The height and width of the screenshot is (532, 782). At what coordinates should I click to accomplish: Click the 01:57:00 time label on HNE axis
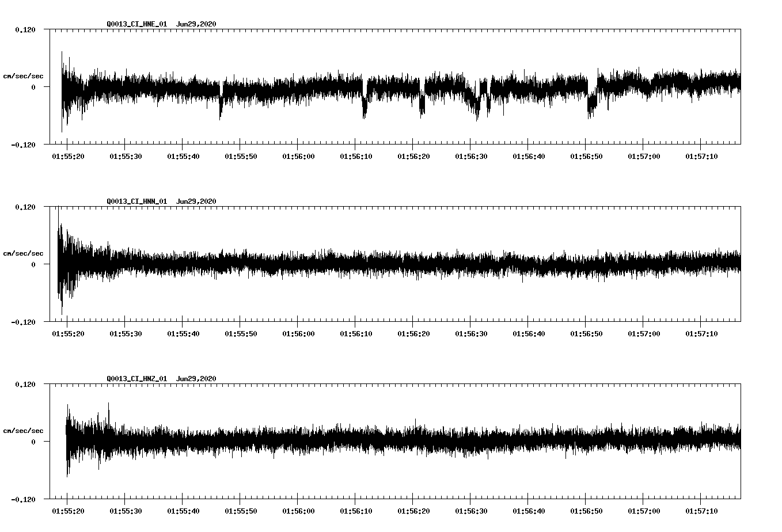[643, 156]
